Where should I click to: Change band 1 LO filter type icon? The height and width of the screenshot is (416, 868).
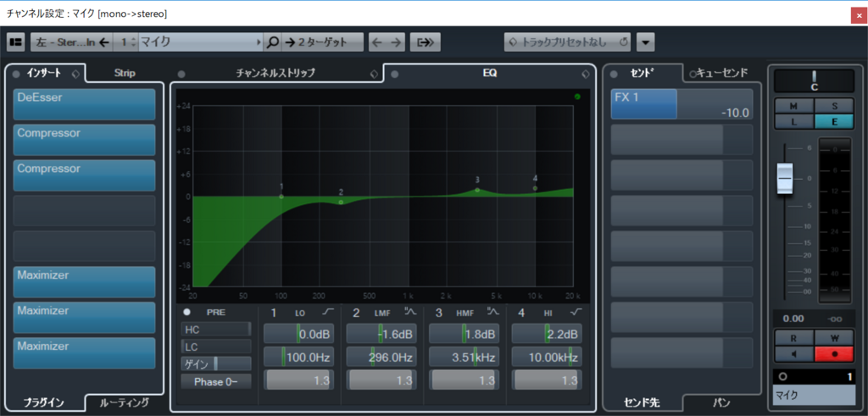(x=328, y=312)
